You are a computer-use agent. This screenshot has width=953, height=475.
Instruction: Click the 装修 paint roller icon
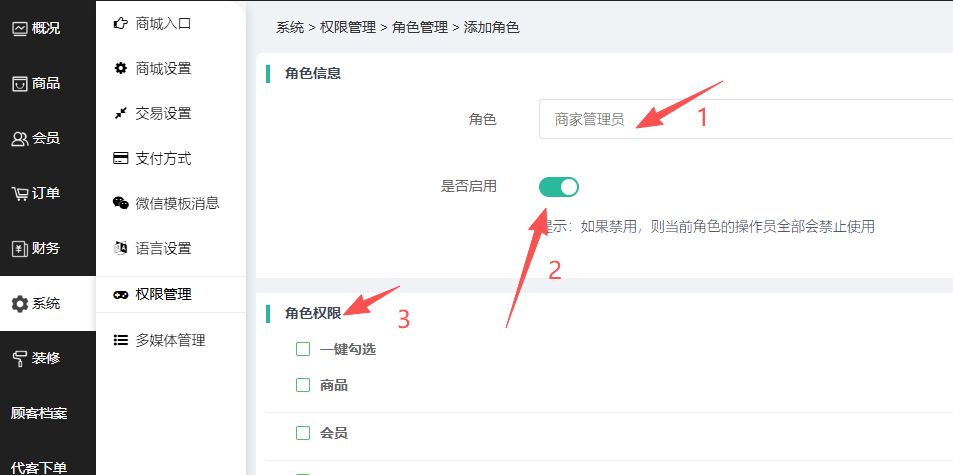[19, 358]
